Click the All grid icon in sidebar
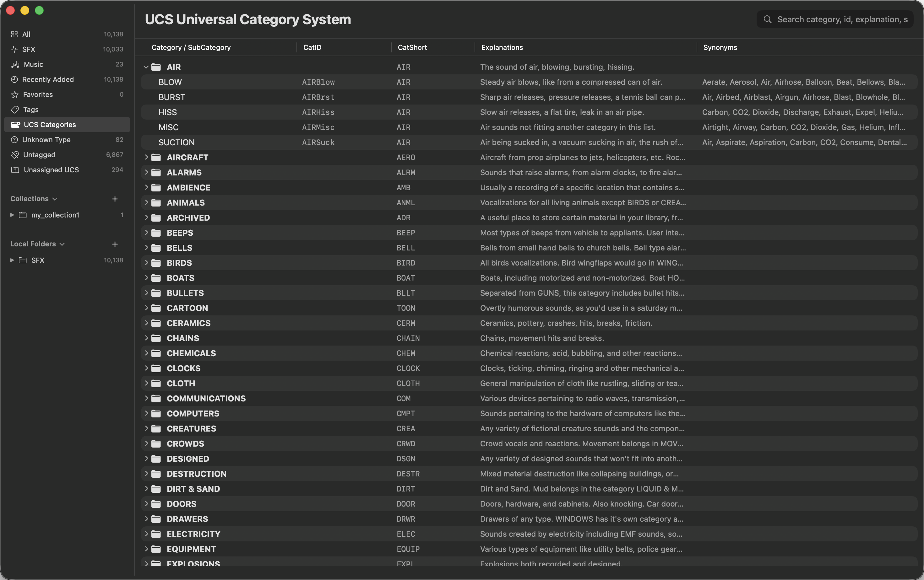924x580 pixels. [14, 34]
